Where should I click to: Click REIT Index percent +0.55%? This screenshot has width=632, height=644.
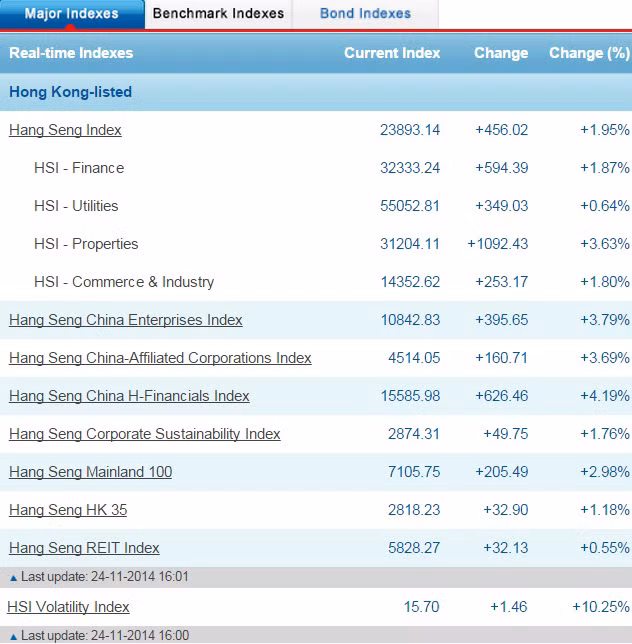tap(604, 548)
